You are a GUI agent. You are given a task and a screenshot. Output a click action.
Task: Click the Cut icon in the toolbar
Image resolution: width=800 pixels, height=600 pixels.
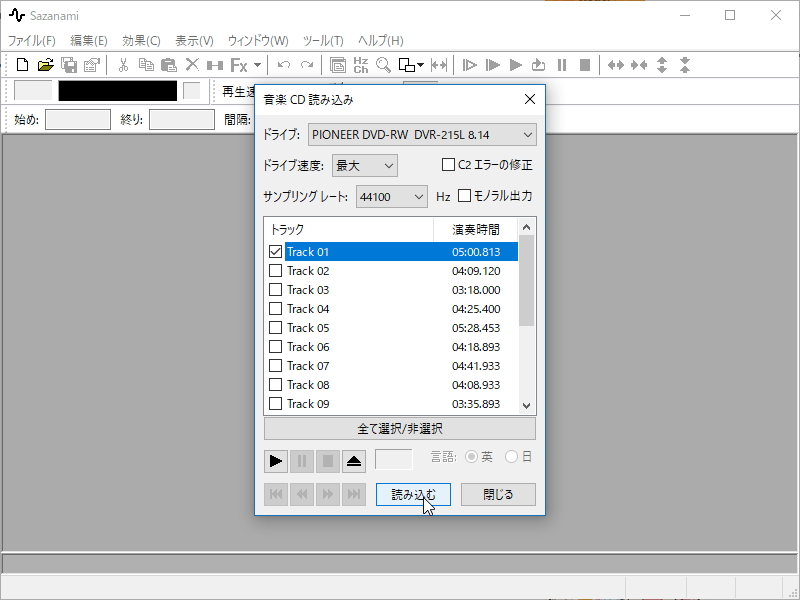tap(124, 64)
